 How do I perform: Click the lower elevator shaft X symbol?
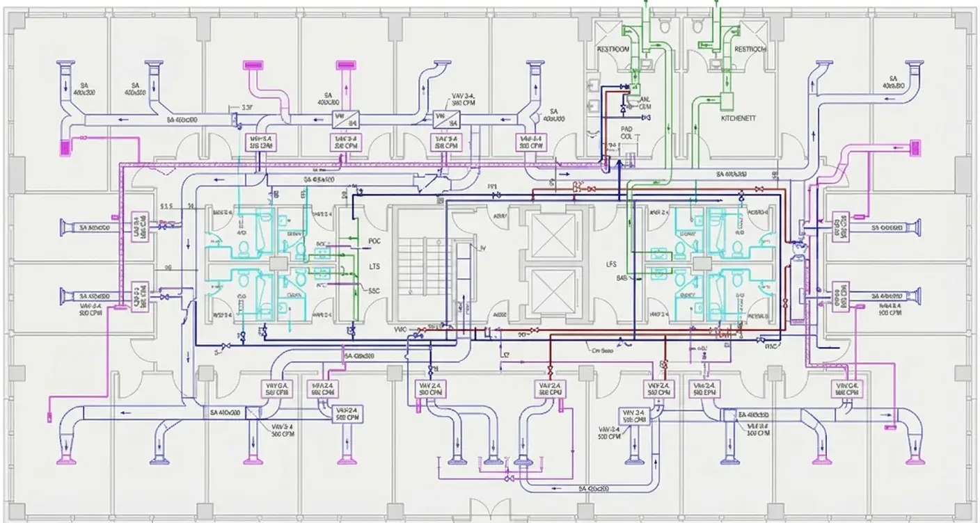pos(554,290)
